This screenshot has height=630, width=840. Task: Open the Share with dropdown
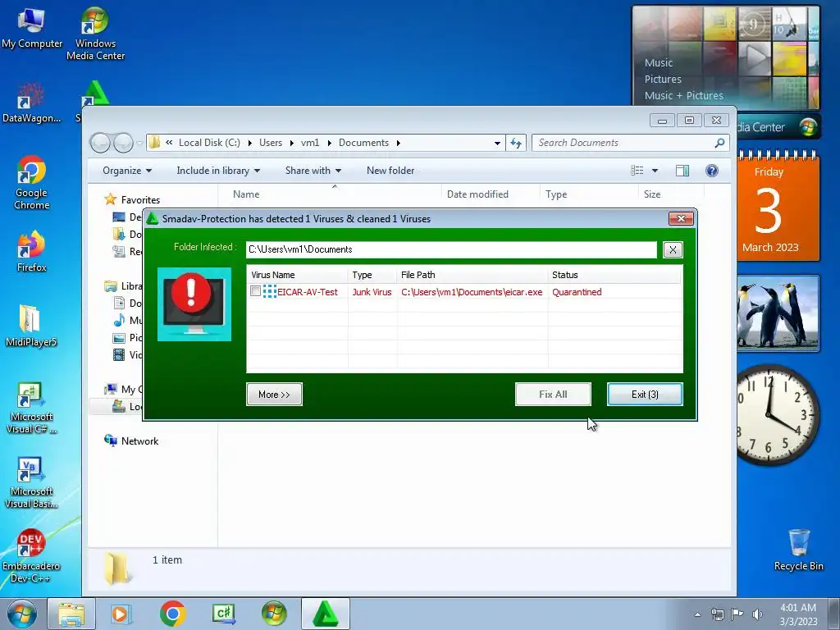(313, 171)
